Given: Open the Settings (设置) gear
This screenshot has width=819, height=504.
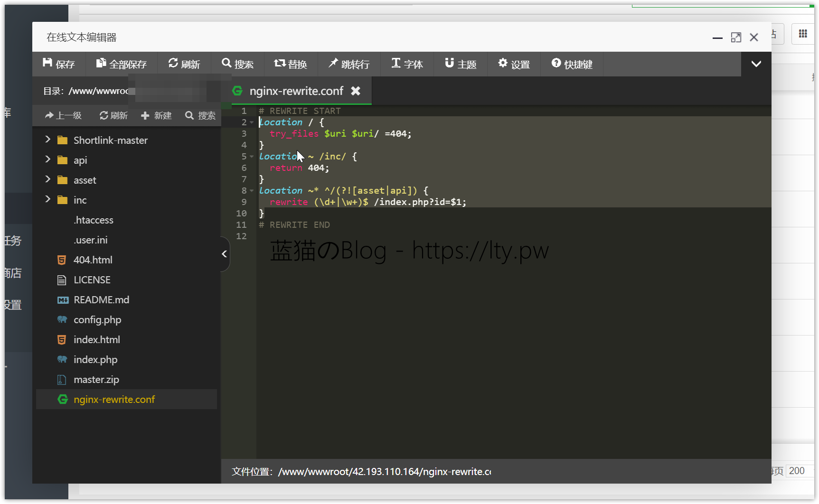Looking at the screenshot, I should point(503,63).
